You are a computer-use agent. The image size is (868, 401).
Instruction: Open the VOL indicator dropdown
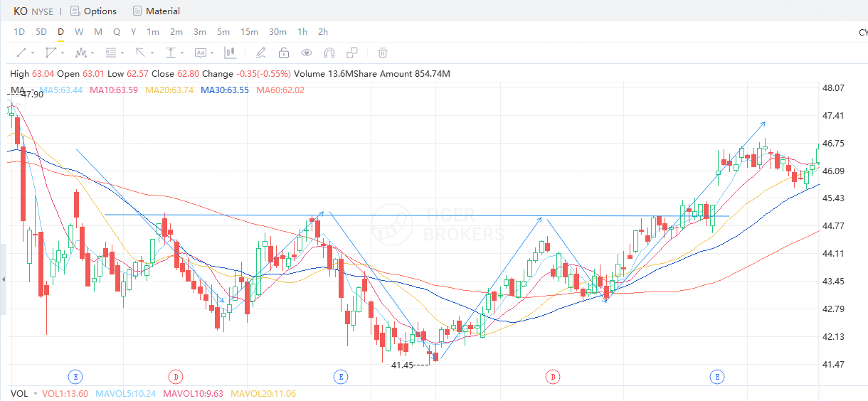pos(34,394)
